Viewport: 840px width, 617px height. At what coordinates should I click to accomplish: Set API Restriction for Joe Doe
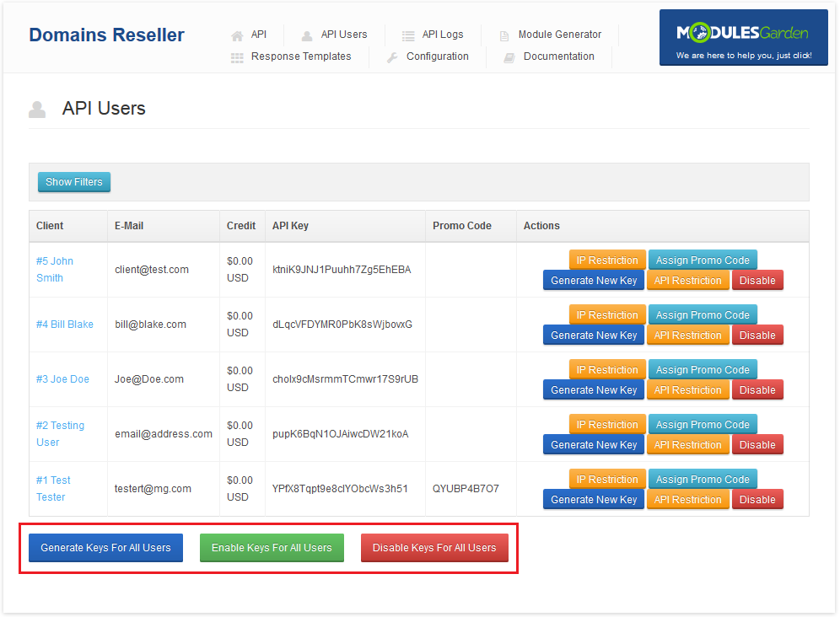tap(688, 390)
